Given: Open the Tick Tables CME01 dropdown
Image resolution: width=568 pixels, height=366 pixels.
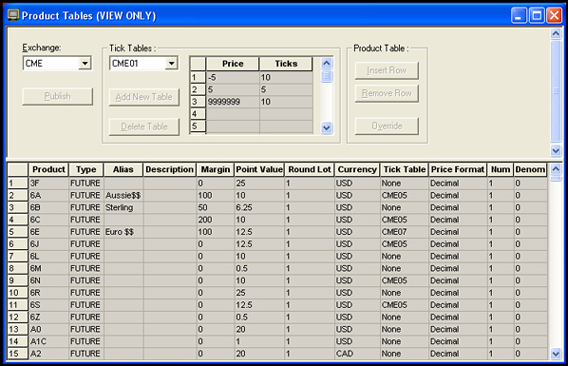Looking at the screenshot, I should [x=171, y=63].
